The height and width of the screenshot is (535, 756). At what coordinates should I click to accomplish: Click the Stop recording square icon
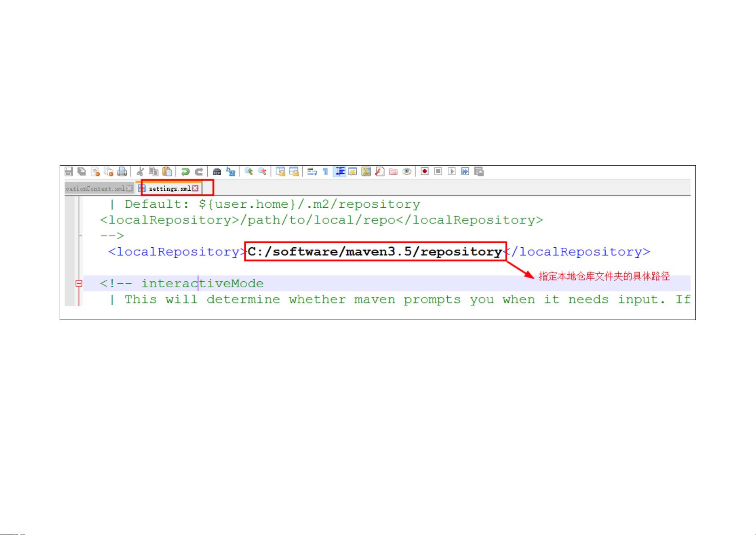click(438, 171)
